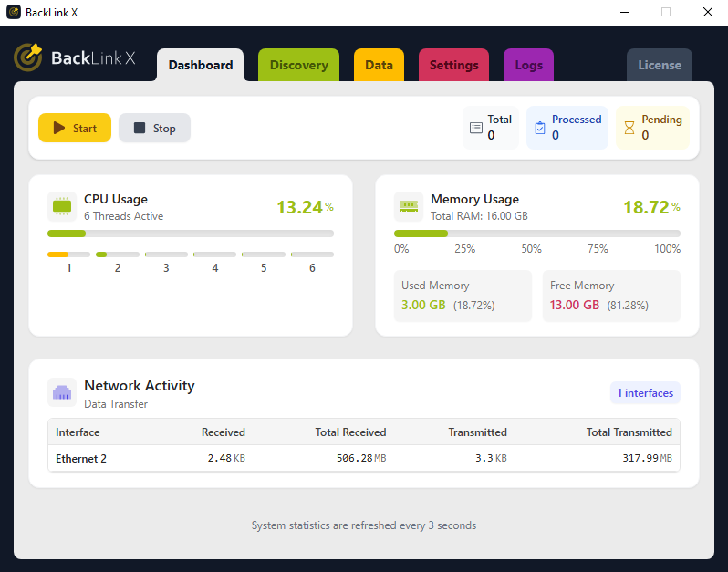This screenshot has height=572, width=728.
Task: Click thread 1 usage bar
Action: 68,255
